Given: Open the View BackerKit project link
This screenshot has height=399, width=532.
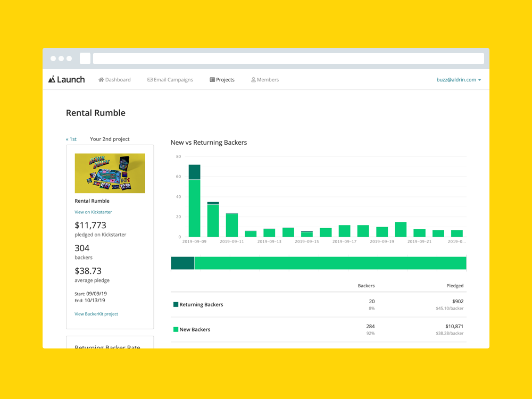Looking at the screenshot, I should coord(96,314).
